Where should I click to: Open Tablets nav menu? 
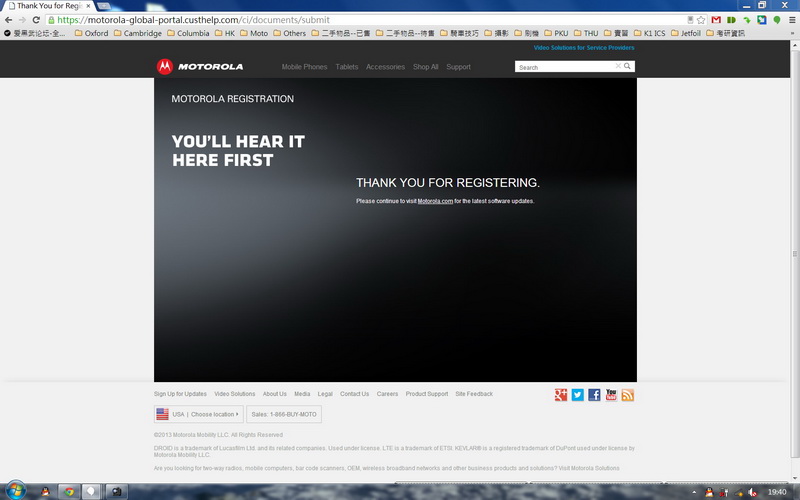[x=346, y=67]
